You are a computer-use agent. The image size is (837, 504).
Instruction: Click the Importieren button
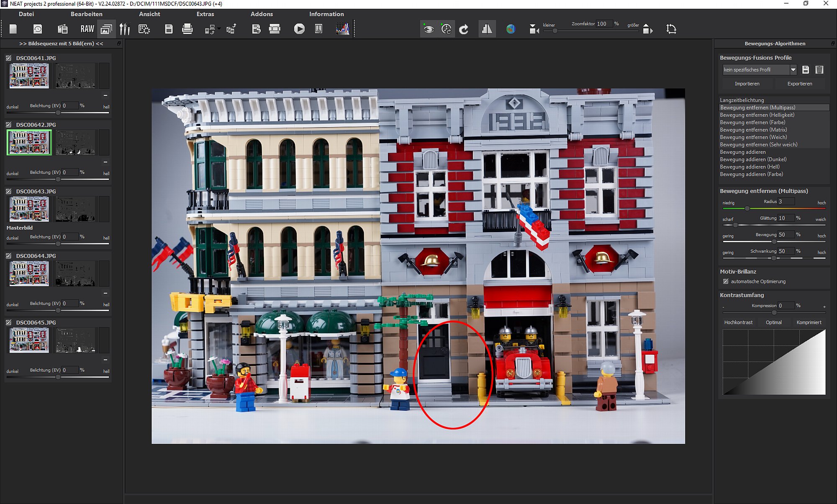click(x=747, y=84)
